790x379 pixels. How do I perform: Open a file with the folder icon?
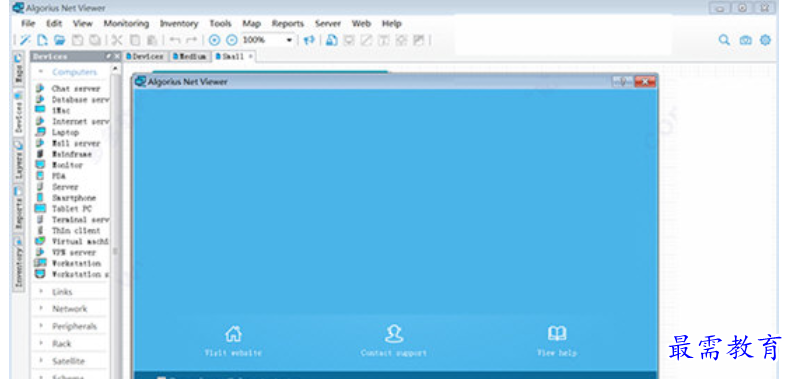[x=59, y=40]
